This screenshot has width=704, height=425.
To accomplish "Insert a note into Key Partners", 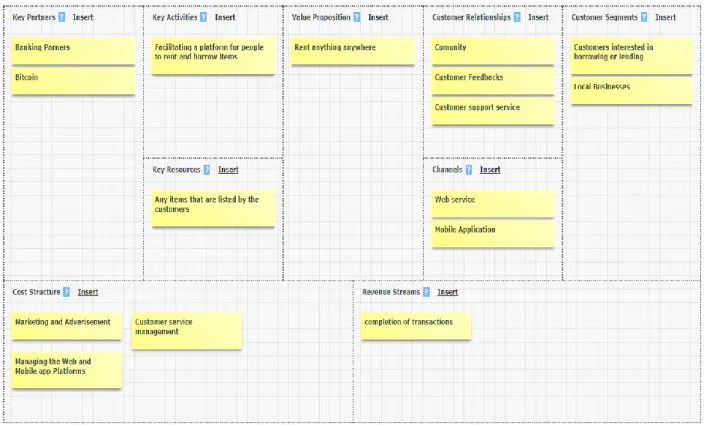I will point(83,17).
